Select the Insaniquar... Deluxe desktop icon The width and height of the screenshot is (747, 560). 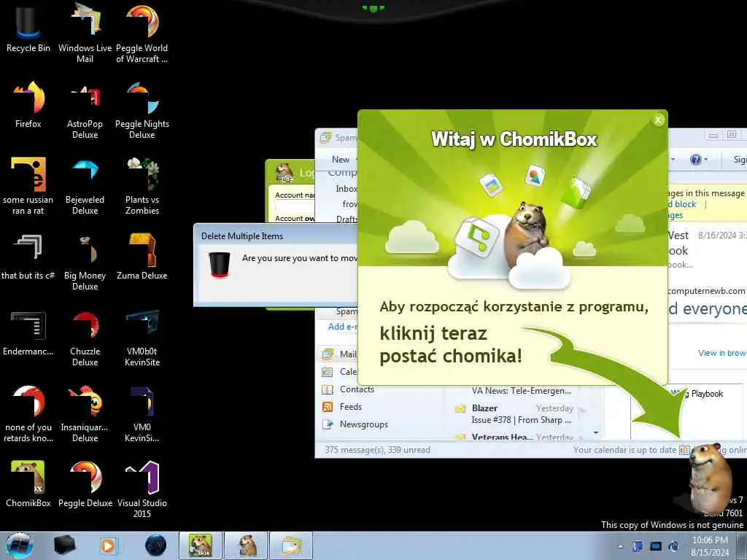pyautogui.click(x=85, y=413)
